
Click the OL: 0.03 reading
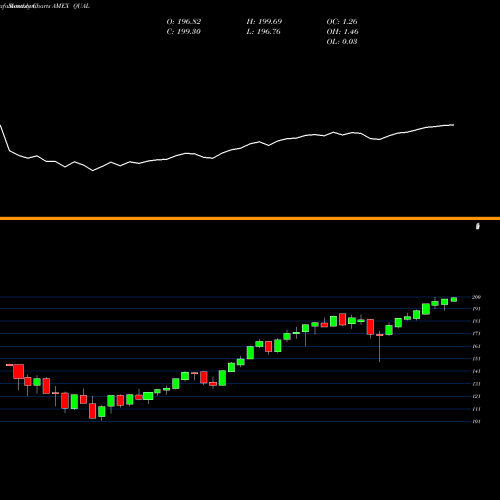click(342, 42)
